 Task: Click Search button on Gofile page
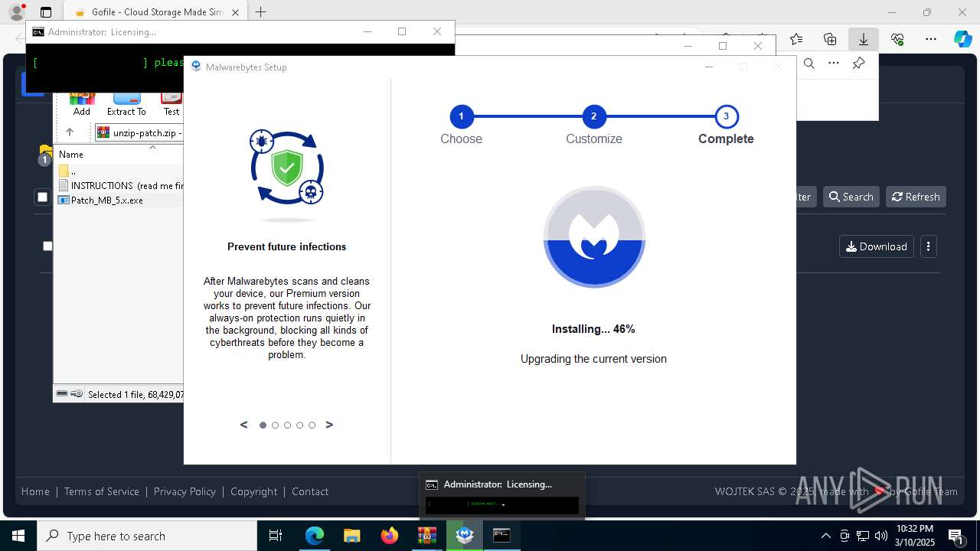(851, 197)
